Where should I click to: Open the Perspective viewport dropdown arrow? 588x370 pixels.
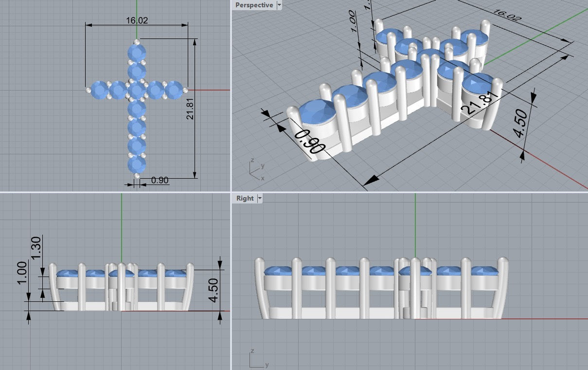(279, 5)
